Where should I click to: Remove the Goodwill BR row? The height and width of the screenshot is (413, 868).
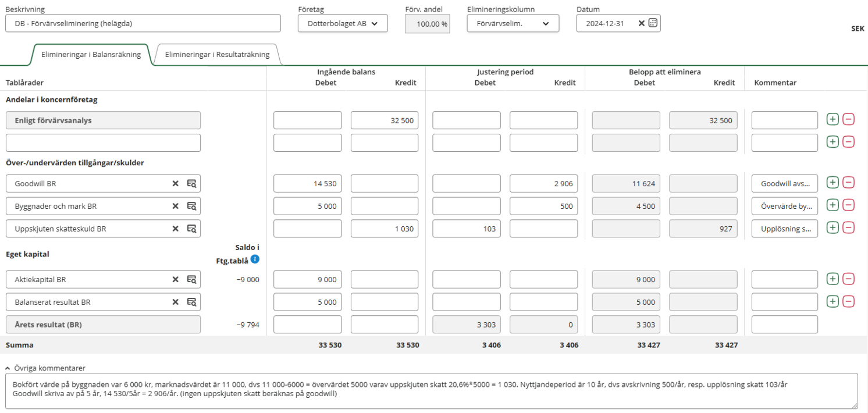[x=849, y=183]
